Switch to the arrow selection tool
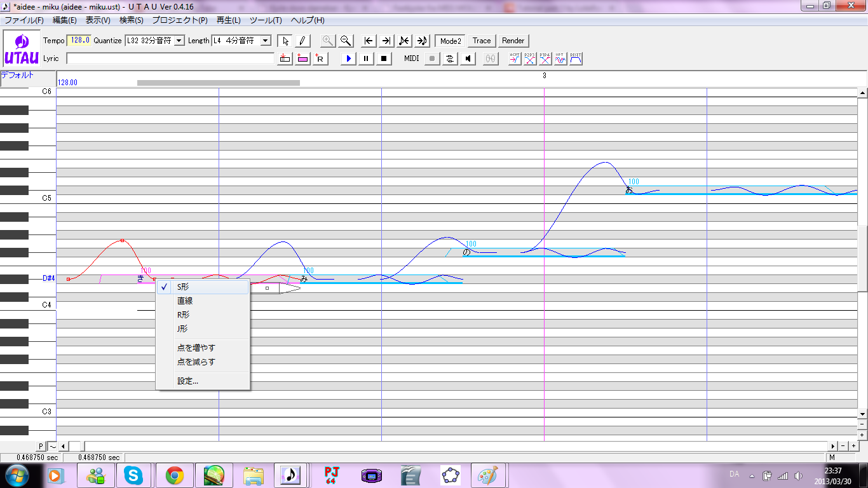The height and width of the screenshot is (488, 868). [x=285, y=40]
